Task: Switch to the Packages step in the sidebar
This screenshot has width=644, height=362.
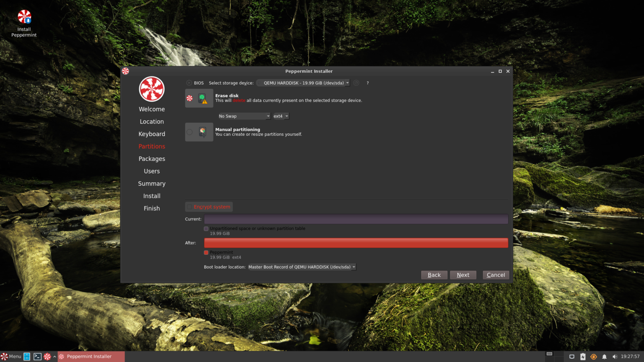Action: (152, 159)
